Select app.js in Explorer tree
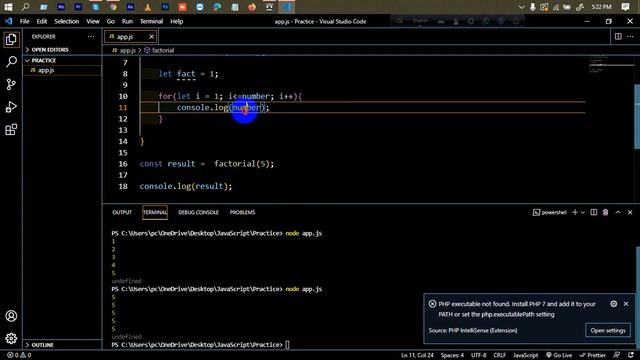Image resolution: width=640 pixels, height=360 pixels. tap(62, 70)
